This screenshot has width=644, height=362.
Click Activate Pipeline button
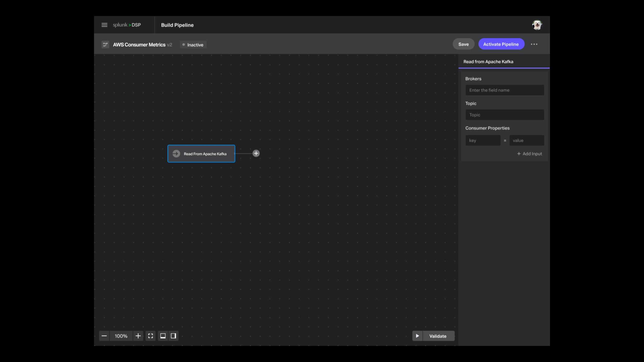pos(501,44)
